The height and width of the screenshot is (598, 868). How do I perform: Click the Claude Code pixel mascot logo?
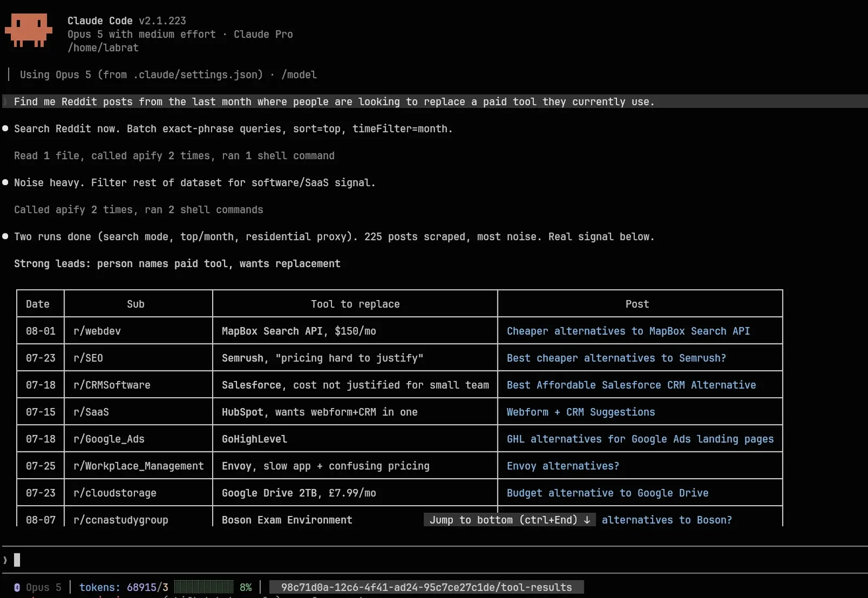[x=28, y=30]
